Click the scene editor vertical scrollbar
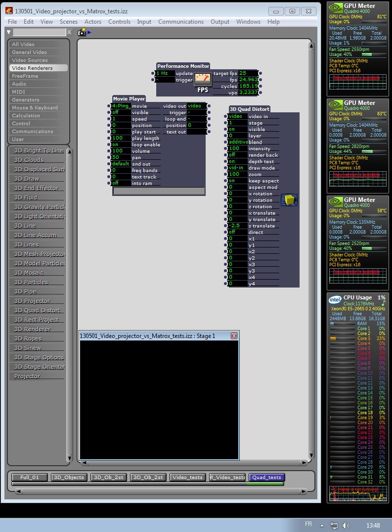The height and width of the screenshot is (532, 392). pyautogui.click(x=311, y=251)
